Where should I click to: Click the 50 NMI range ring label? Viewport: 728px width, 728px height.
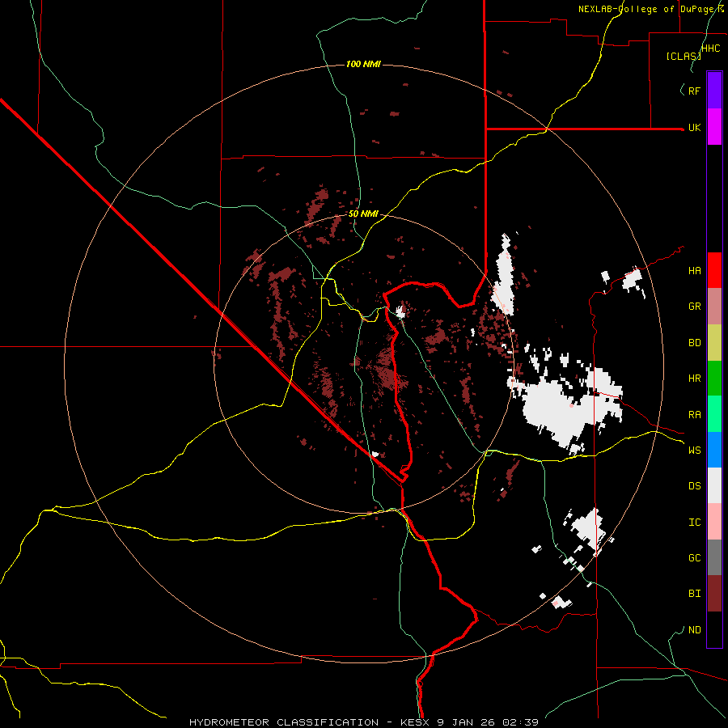363,214
